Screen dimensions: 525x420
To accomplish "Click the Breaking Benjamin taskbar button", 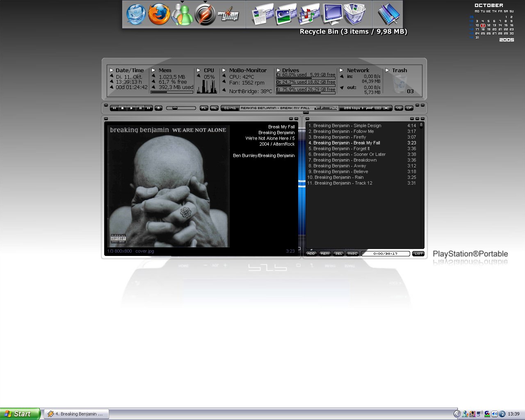I will 76,414.
